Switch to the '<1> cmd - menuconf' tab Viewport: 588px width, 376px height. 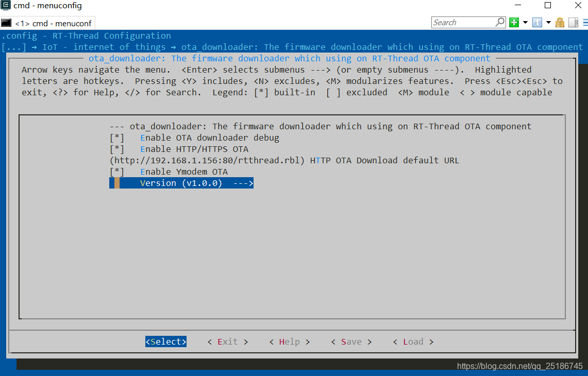47,23
